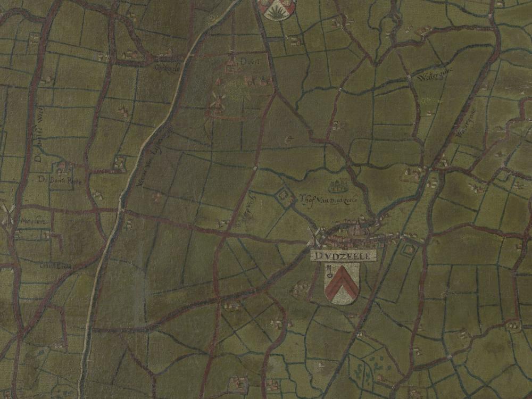Select the Dudzeele red chevron coat of arms
The height and width of the screenshot is (399, 532).
click(342, 284)
